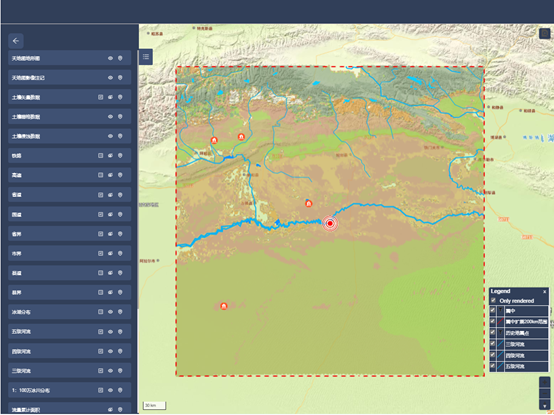
Task: Close the Legend panel
Action: [544, 292]
